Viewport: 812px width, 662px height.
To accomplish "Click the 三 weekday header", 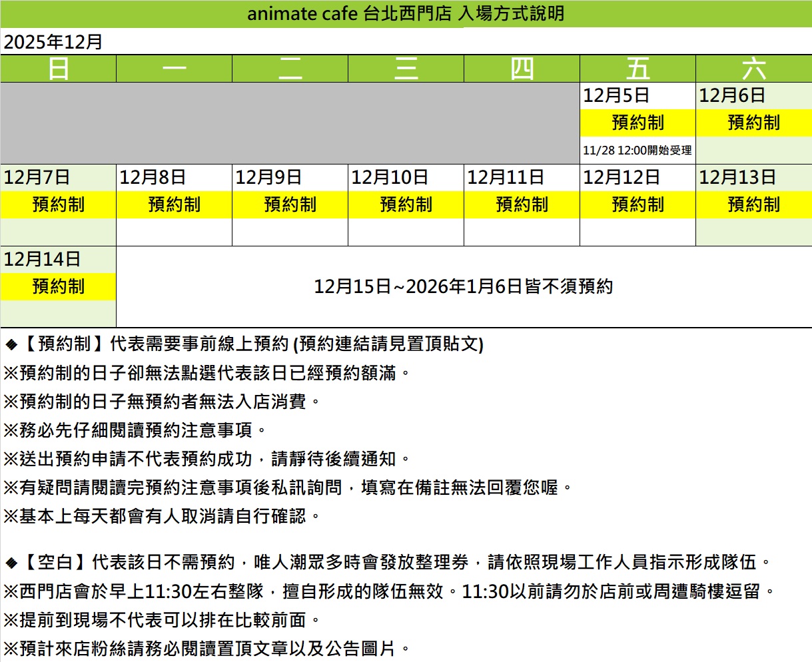I will pos(406,69).
